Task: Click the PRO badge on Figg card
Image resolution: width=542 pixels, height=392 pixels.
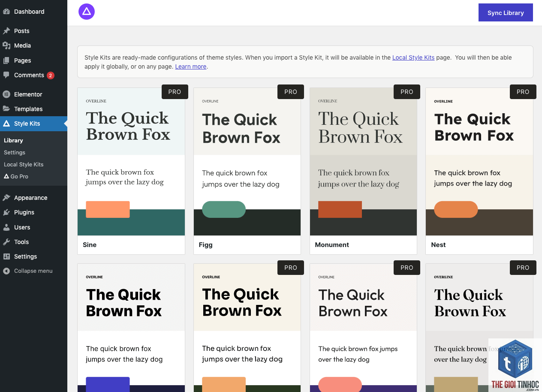Action: (x=291, y=92)
